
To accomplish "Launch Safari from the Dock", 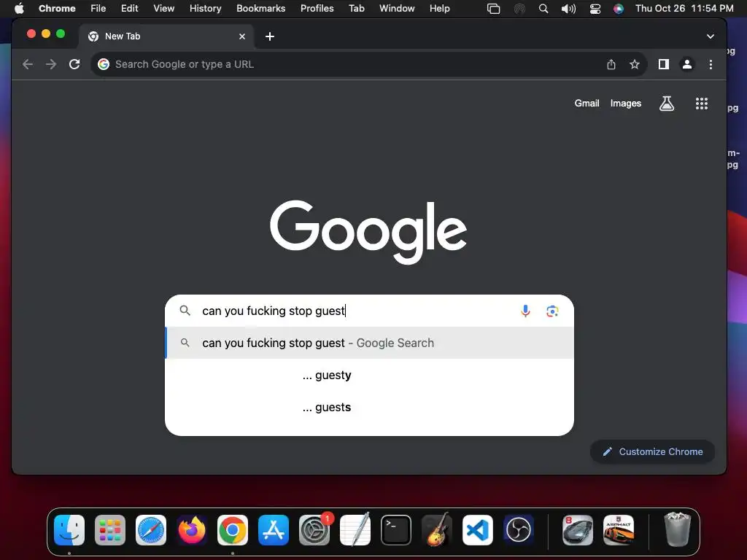I will [x=151, y=529].
